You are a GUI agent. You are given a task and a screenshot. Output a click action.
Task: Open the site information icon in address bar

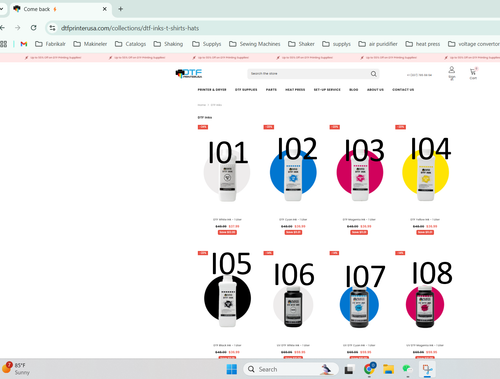point(52,28)
